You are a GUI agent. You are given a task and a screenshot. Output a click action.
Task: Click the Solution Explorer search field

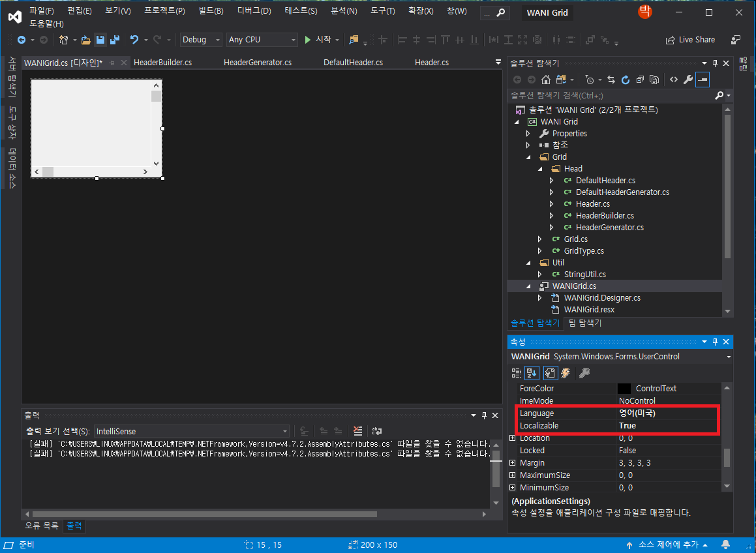(x=612, y=96)
